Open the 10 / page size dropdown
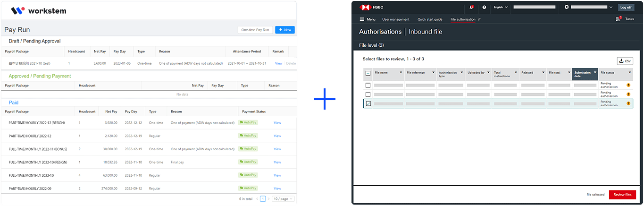 [x=283, y=199]
